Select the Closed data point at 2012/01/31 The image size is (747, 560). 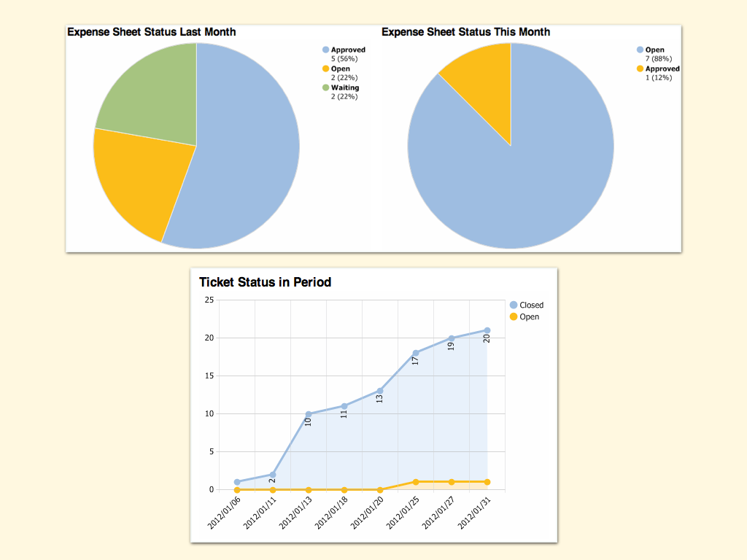coord(487,330)
